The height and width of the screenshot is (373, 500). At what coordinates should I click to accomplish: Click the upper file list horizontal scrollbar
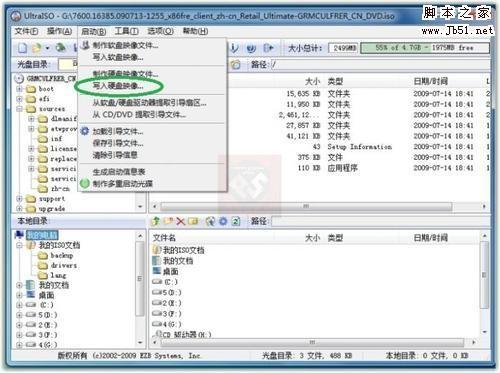[x=306, y=206]
